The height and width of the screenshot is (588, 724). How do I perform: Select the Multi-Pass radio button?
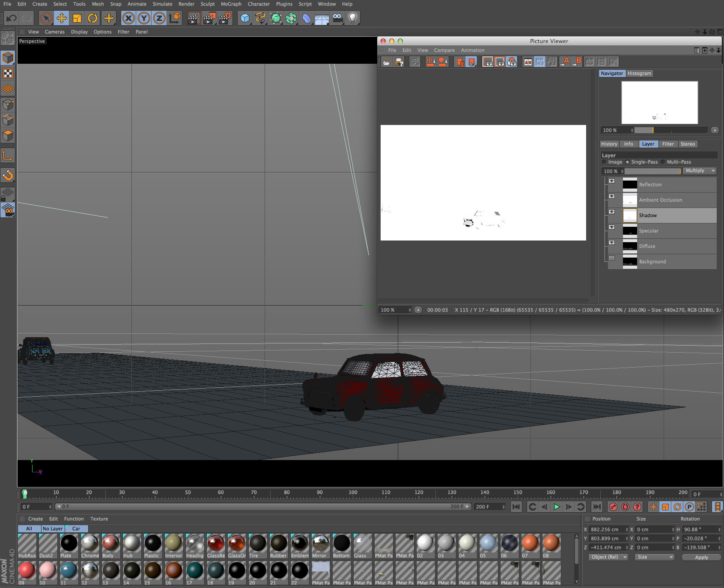663,162
